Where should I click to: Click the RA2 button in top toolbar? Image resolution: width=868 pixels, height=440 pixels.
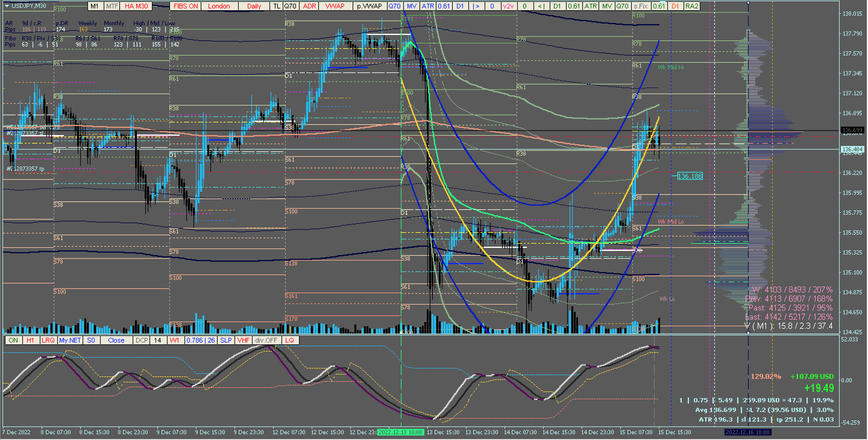coord(692,6)
